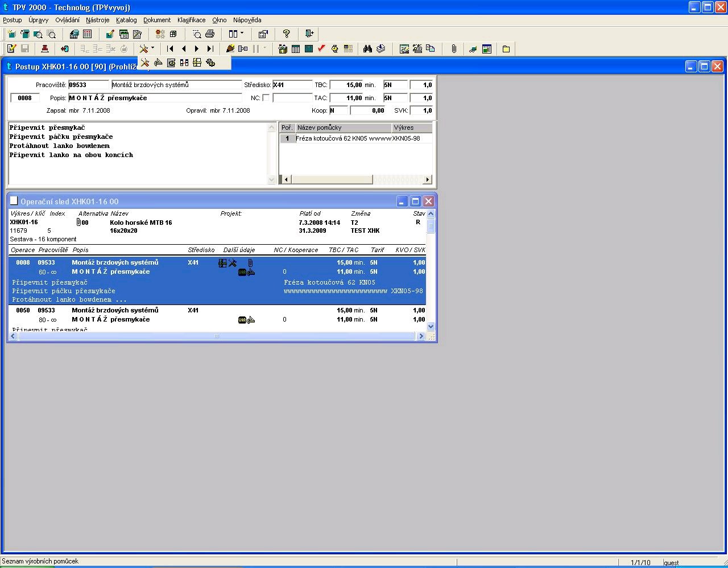The height and width of the screenshot is (568, 728).
Task: Click the Operační sled vertical scrollbar down arrow
Action: pos(431,327)
